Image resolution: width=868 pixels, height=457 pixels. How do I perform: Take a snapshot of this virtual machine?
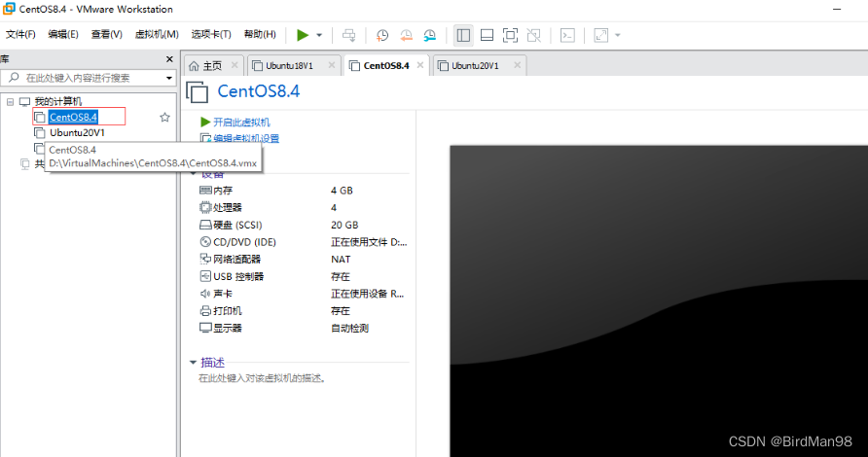point(382,35)
